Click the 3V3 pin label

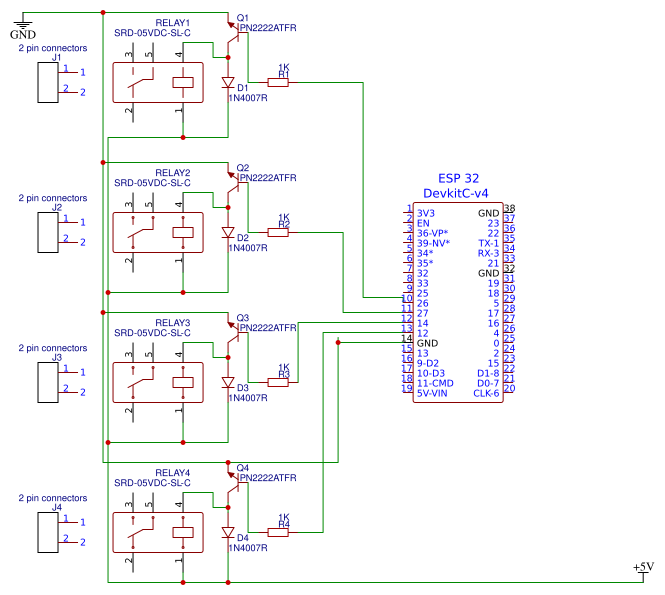point(425,213)
